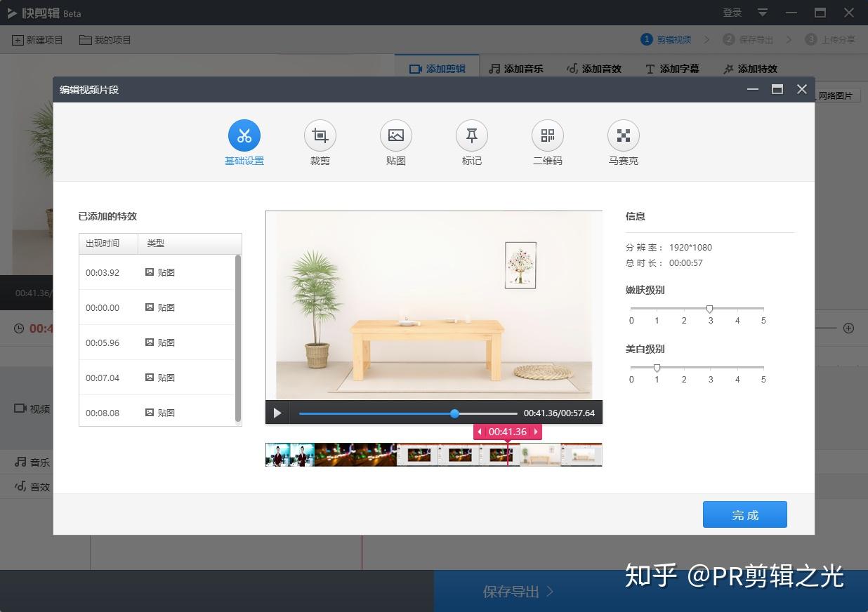Click the 音乐 track label in main window
Screen dimensions: 868x612
(x=33, y=463)
